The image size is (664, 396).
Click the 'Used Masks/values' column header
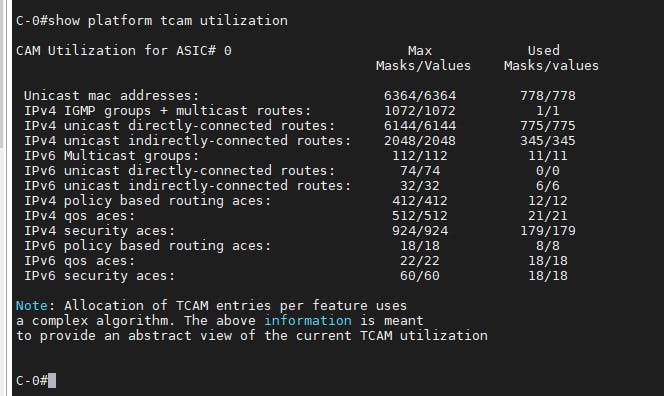pos(551,58)
